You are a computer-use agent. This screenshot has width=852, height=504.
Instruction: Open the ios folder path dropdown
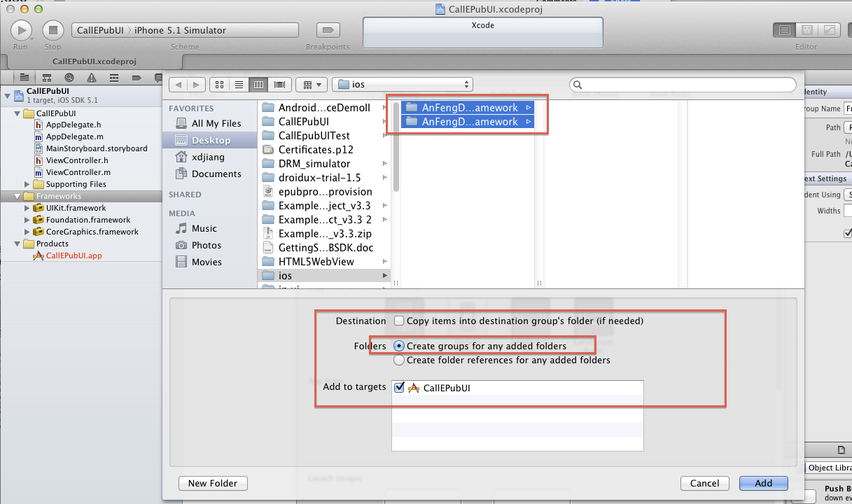[x=403, y=84]
